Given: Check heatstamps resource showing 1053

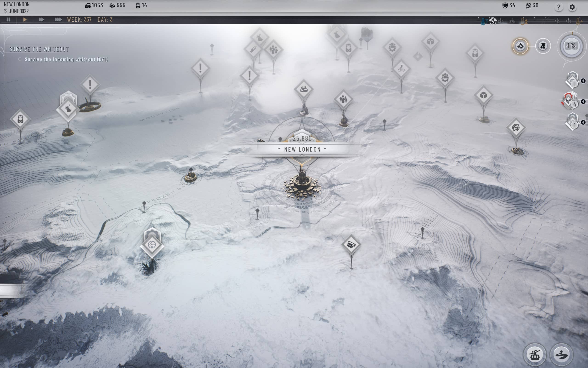Looking at the screenshot, I should (94, 5).
